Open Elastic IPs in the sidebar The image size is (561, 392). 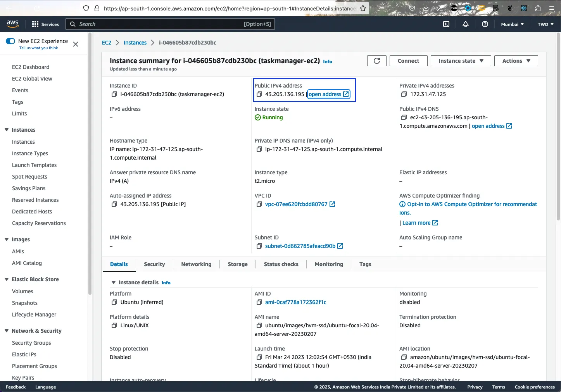24,354
